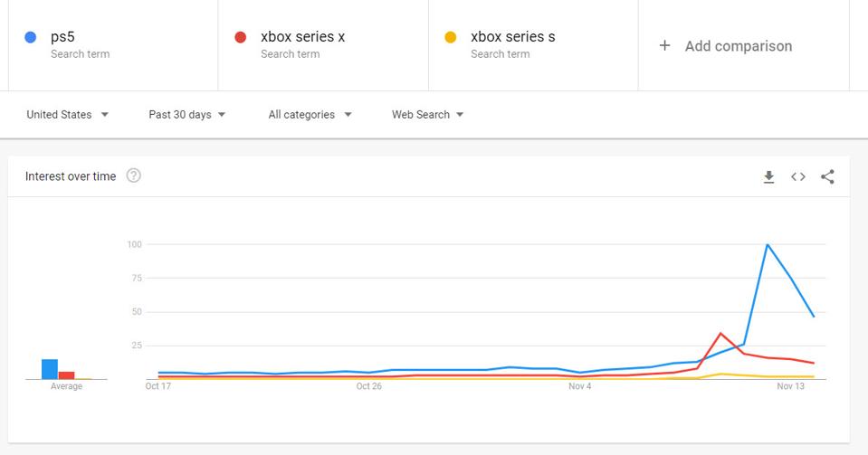Click the Nov 13 date label
Image resolution: width=868 pixels, height=455 pixels.
click(x=790, y=386)
